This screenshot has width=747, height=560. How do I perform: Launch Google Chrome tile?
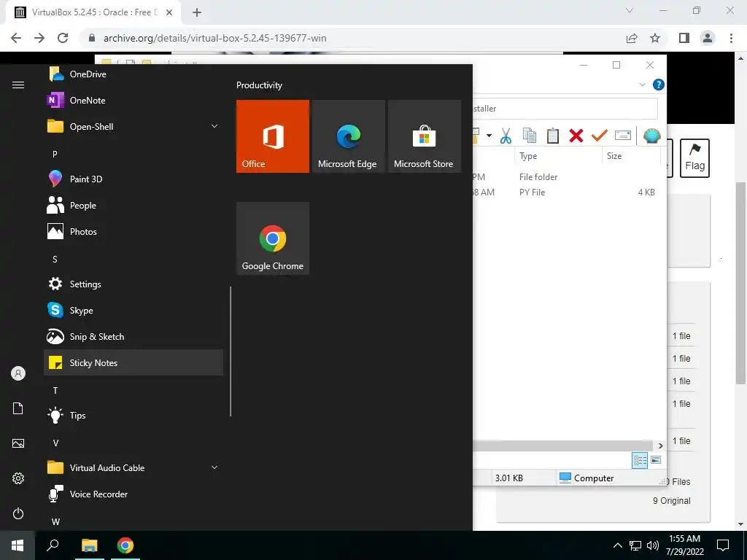click(x=273, y=238)
